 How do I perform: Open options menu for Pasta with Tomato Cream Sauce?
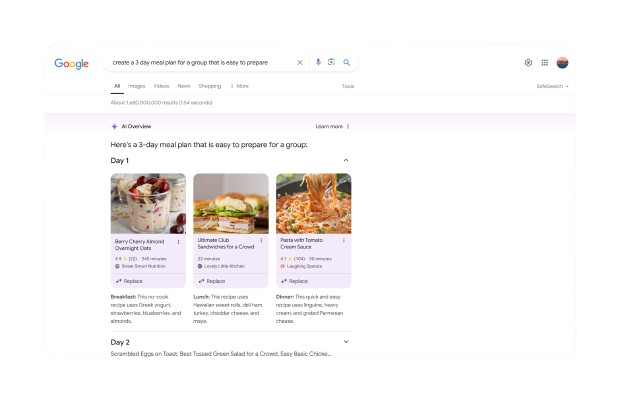(343, 242)
